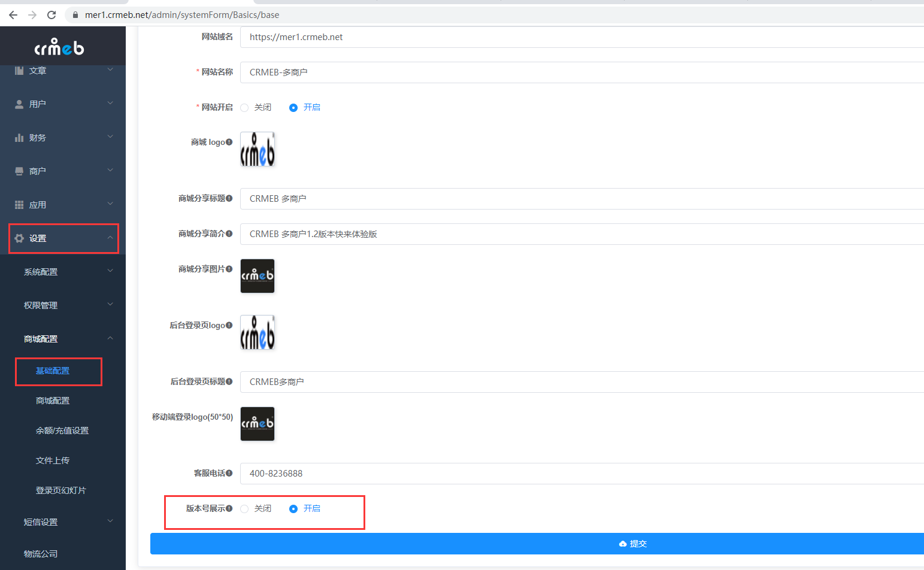Click the 财务 bar chart icon

click(19, 138)
